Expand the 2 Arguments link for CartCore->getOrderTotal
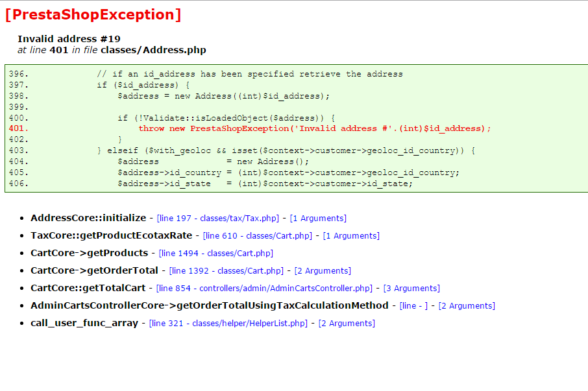Viewport: 588px width, 391px height. pyautogui.click(x=323, y=271)
